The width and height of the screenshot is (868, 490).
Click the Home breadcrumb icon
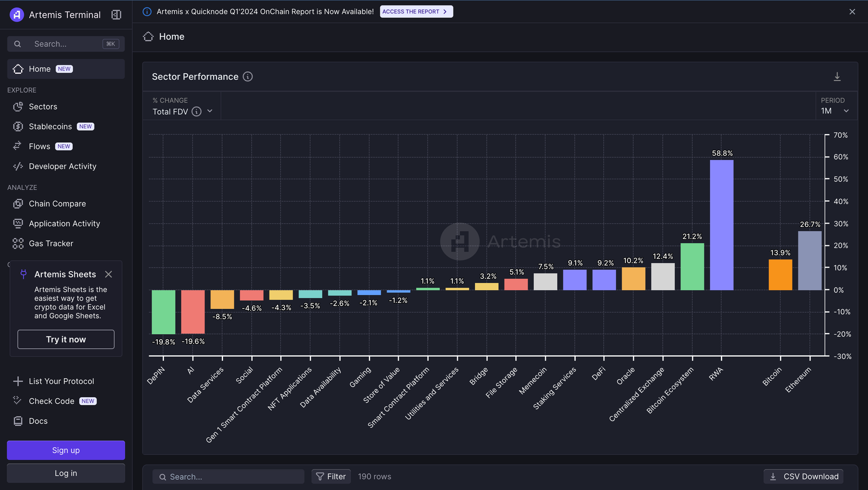pos(148,36)
